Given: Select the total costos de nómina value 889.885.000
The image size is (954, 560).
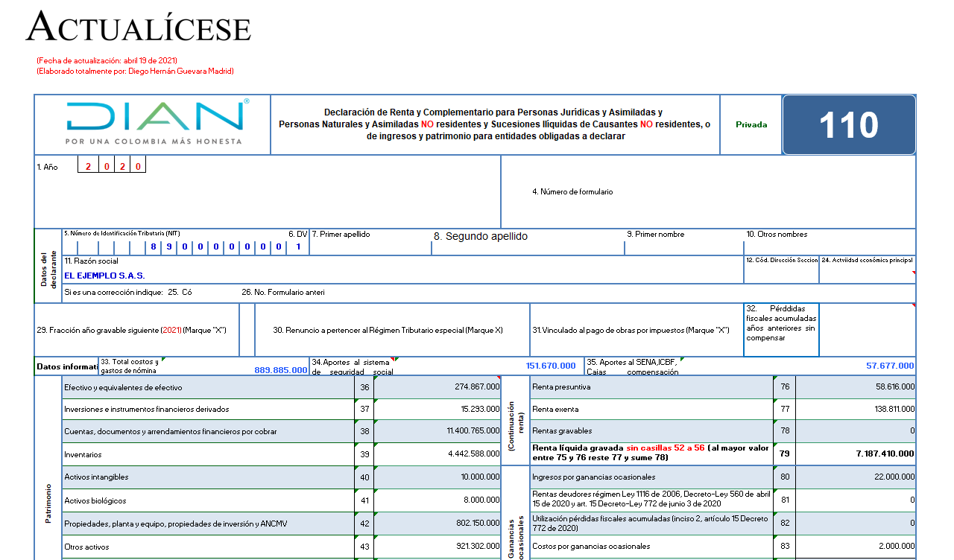Looking at the screenshot, I should (x=281, y=369).
